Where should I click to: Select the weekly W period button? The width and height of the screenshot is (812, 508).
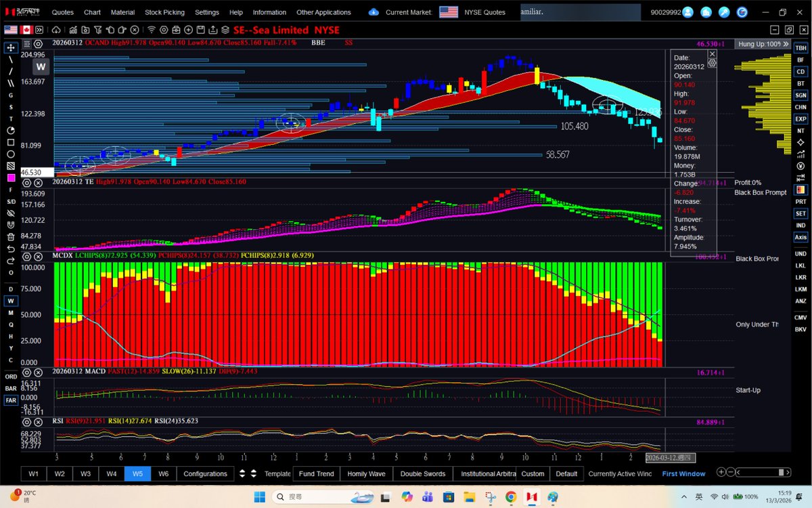(11, 301)
